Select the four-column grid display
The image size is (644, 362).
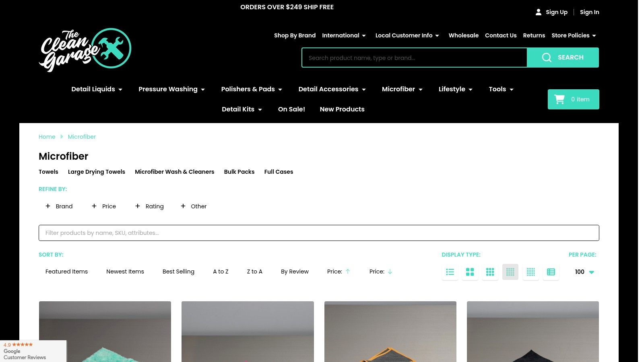click(x=510, y=272)
